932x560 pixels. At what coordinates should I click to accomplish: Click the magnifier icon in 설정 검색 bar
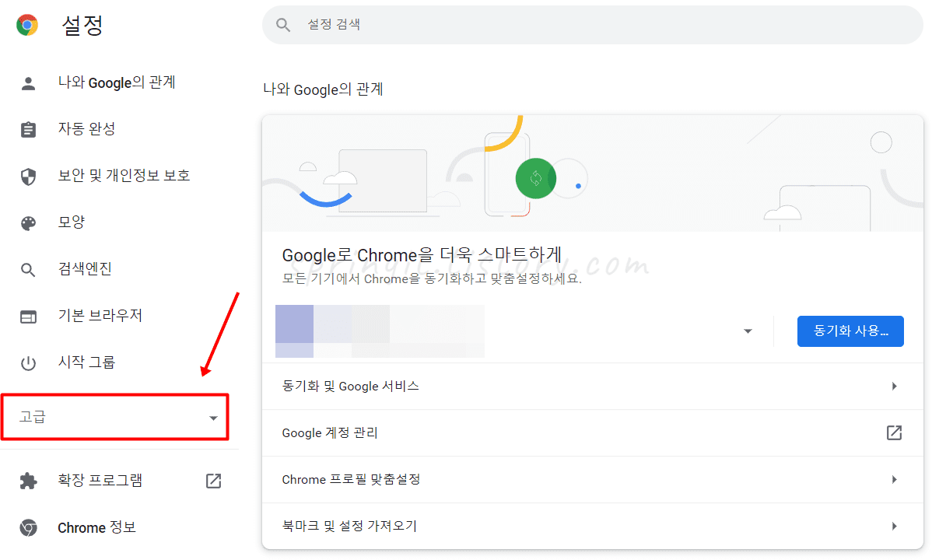tap(283, 25)
